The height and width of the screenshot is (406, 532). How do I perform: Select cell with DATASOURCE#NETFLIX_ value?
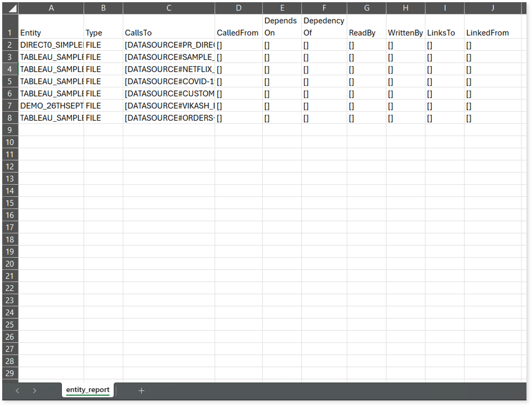click(x=169, y=69)
